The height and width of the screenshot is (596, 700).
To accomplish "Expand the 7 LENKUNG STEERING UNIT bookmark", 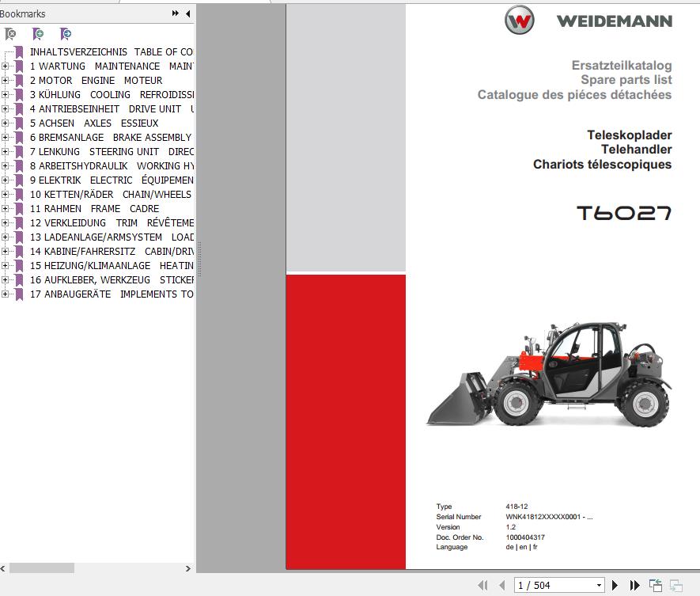I will pos(5,151).
